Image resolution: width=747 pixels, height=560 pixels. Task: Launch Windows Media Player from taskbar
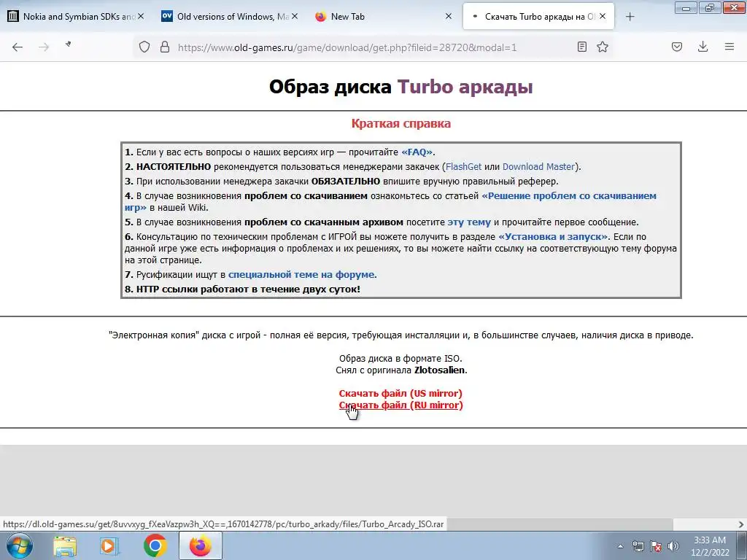click(109, 546)
